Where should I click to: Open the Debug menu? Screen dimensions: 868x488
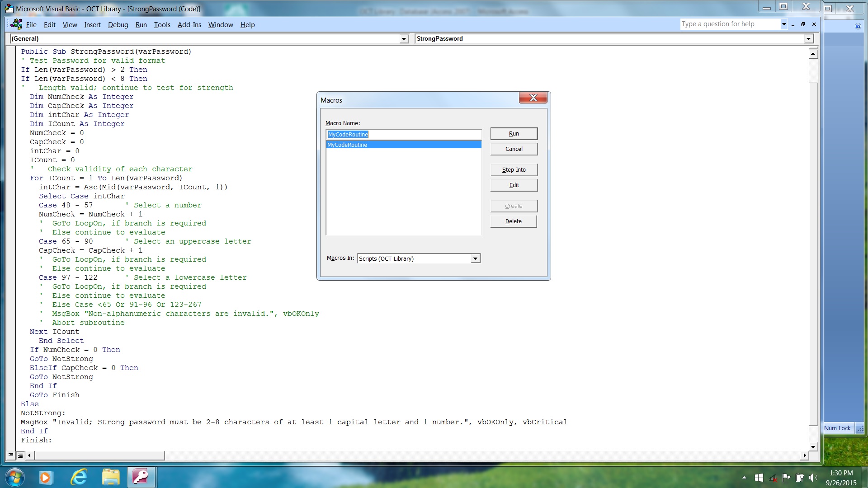118,25
